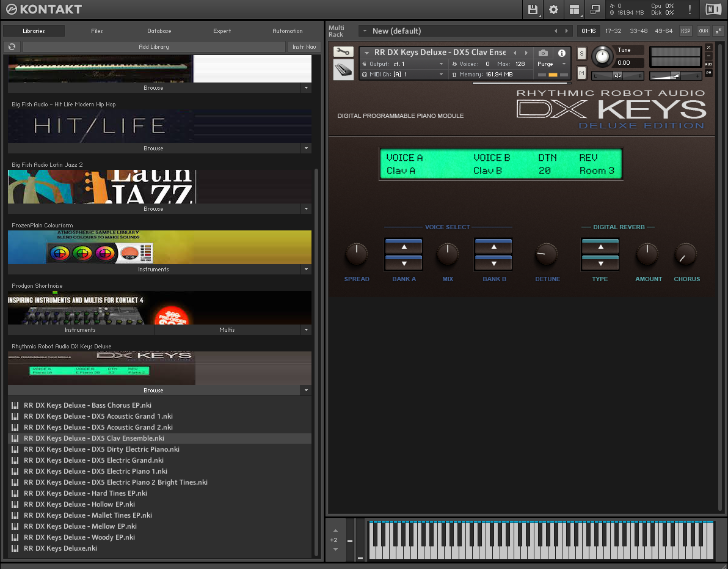Switch to the Expert tab
The image size is (728, 569).
[222, 31]
